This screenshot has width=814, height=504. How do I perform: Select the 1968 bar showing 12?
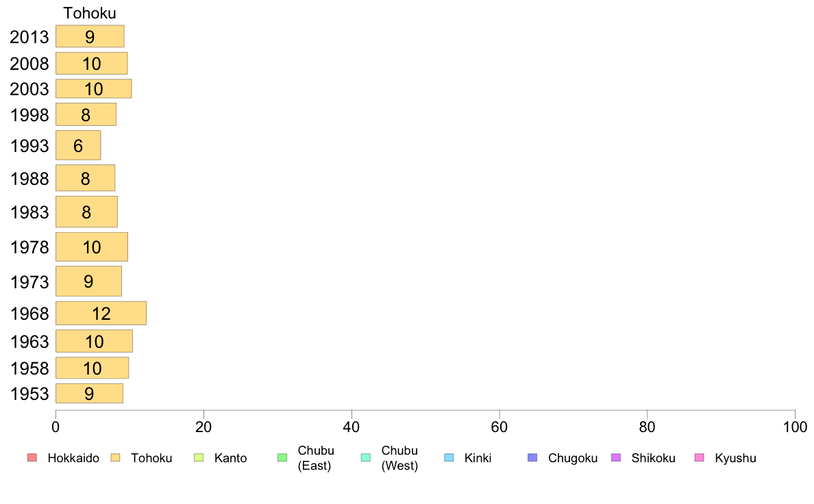101,313
